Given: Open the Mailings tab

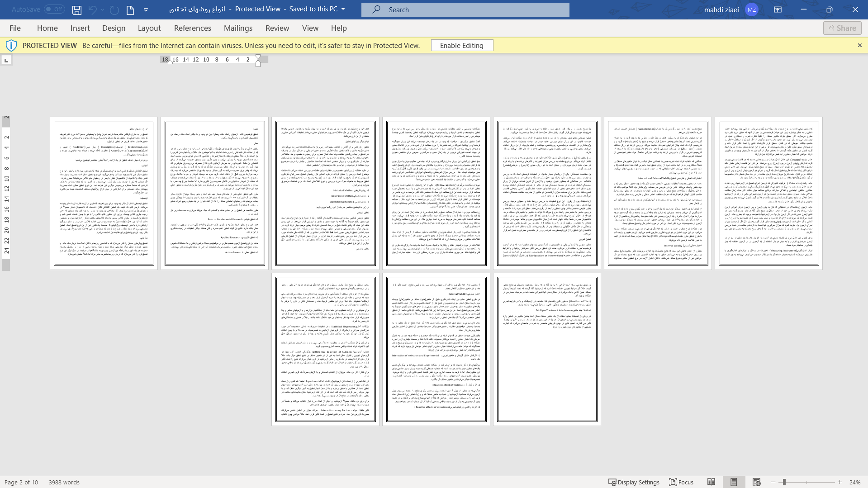Looking at the screenshot, I should coord(238,28).
